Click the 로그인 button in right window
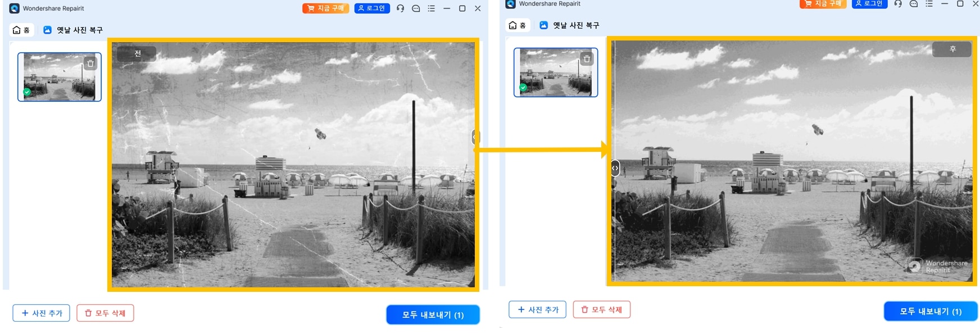This screenshot has width=980, height=334. (x=869, y=3)
